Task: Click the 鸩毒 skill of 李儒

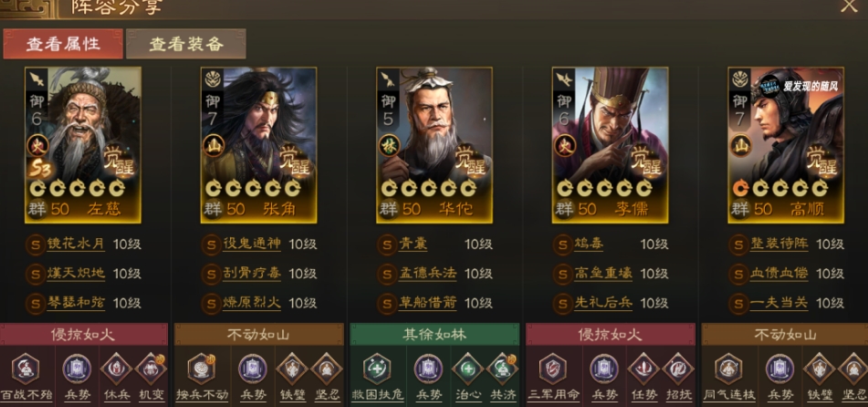Action: [x=589, y=244]
